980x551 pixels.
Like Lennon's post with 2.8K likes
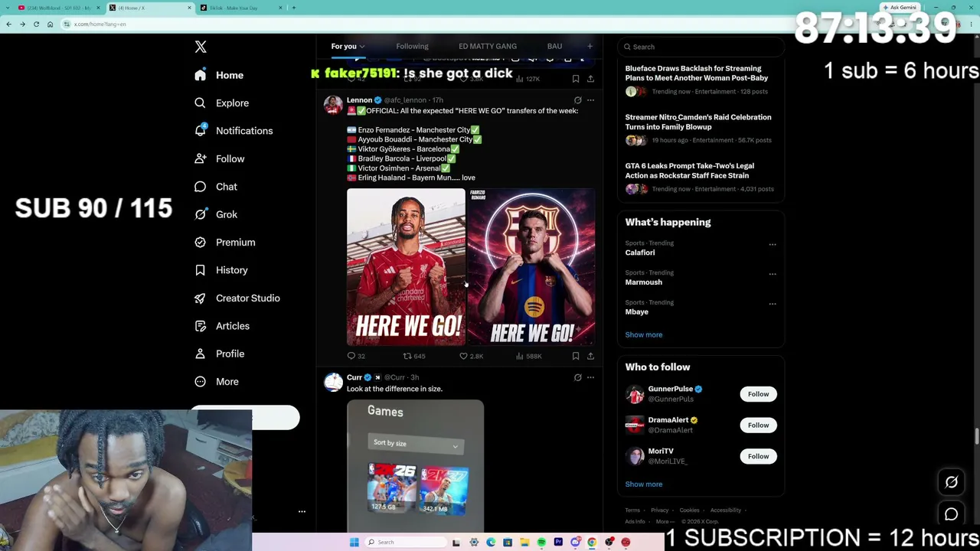pos(463,356)
